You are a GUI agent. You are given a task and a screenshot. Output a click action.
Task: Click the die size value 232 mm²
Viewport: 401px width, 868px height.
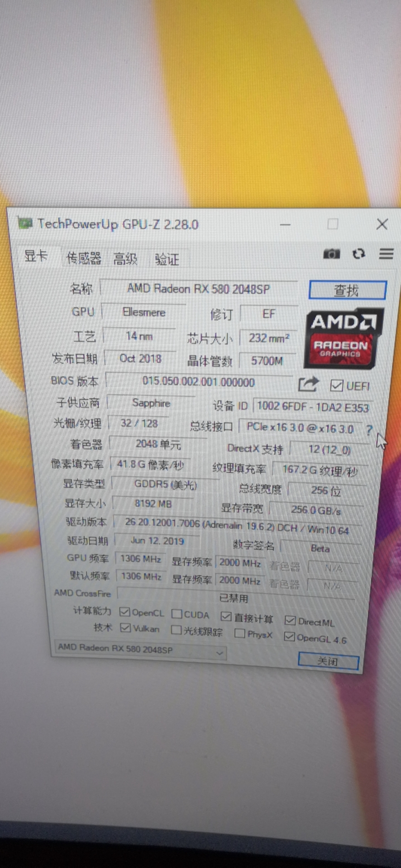[269, 338]
